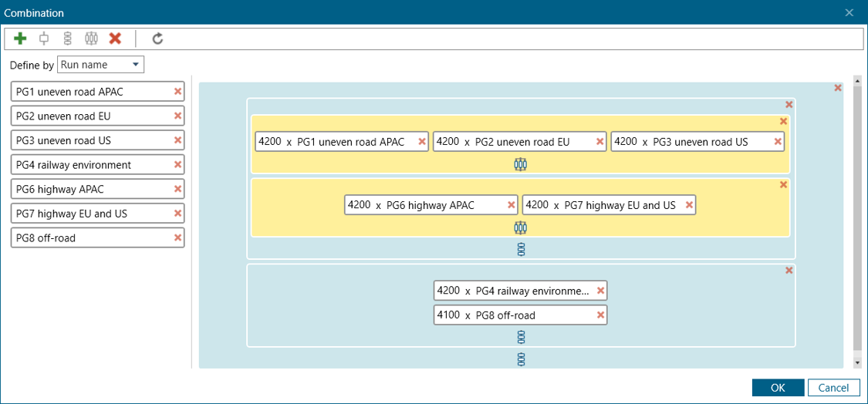Click parallel icon under the highway group
868x404 pixels.
tap(521, 227)
